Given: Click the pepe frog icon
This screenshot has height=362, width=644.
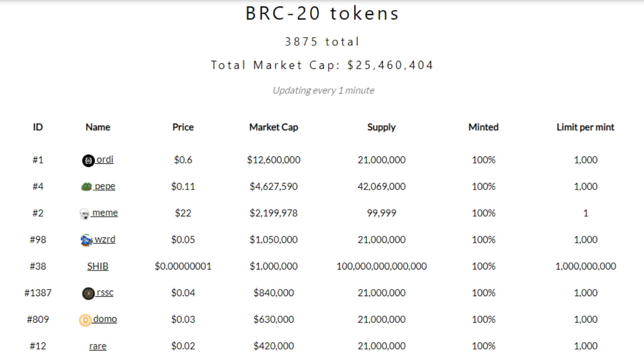Looking at the screenshot, I should tap(87, 187).
